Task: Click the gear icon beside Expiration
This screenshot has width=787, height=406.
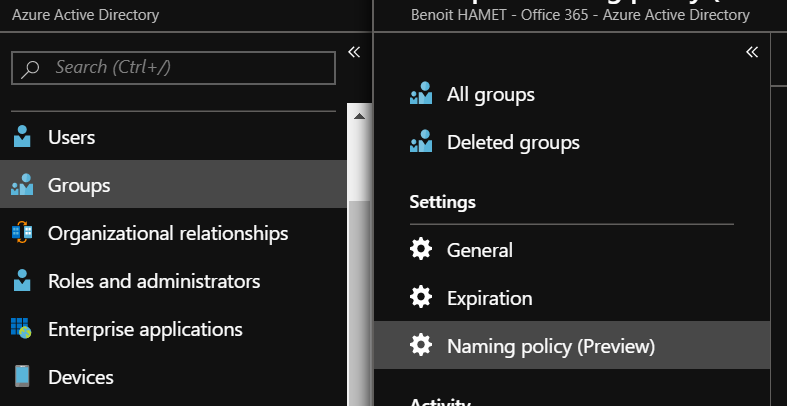Action: [421, 298]
